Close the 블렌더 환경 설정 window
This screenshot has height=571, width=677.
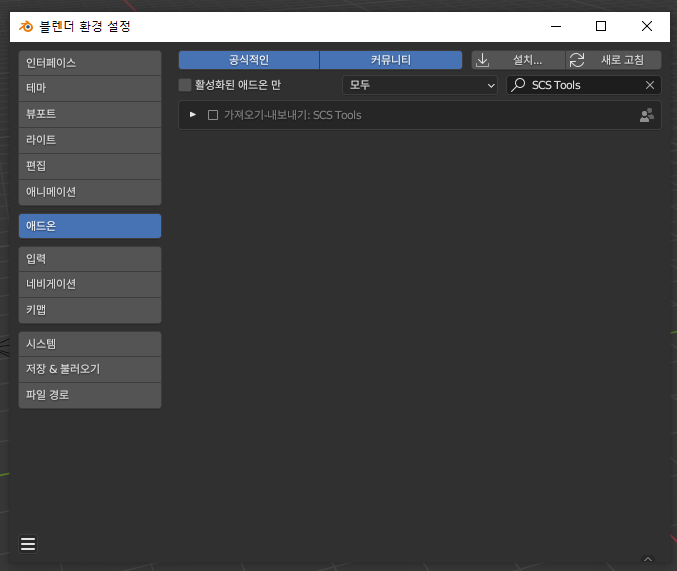point(647,27)
